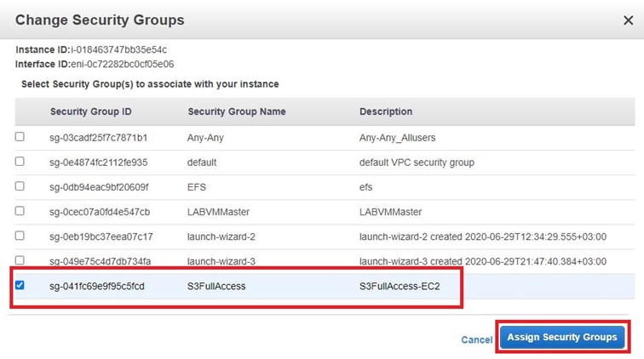Screen dimensions: 644x359
Task: Click the LABVMMaster name cell
Action: click(218, 212)
